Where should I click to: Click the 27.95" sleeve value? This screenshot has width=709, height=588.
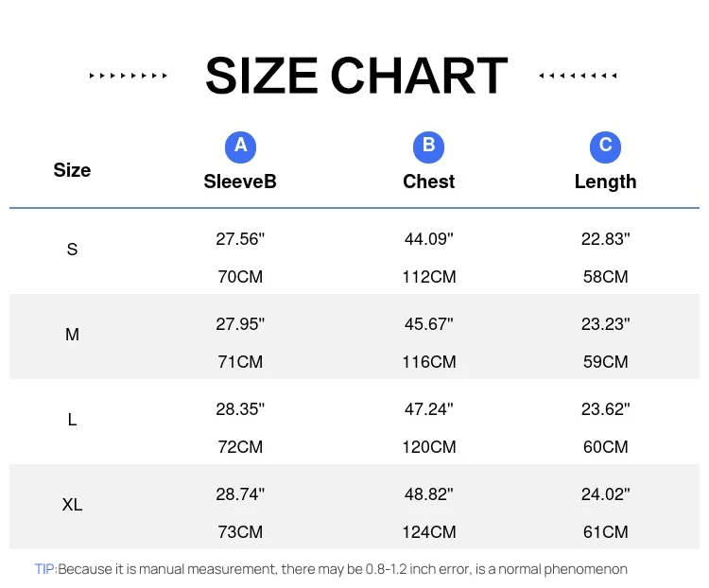240,324
